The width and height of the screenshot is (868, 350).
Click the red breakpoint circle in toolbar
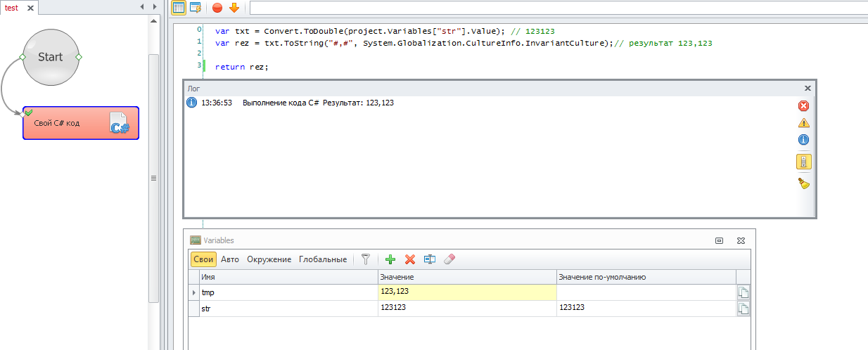pyautogui.click(x=217, y=8)
